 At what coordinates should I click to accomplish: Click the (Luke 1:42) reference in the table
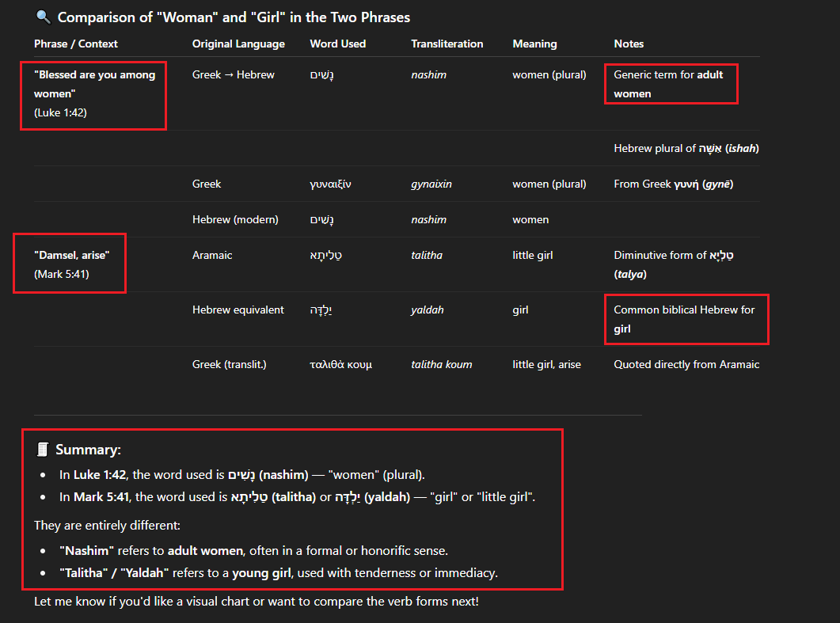point(60,112)
